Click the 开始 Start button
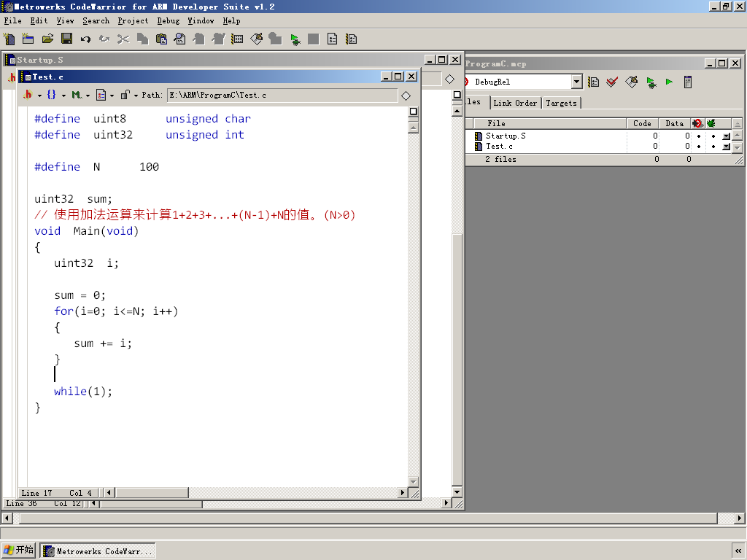The image size is (747, 560). (18, 551)
